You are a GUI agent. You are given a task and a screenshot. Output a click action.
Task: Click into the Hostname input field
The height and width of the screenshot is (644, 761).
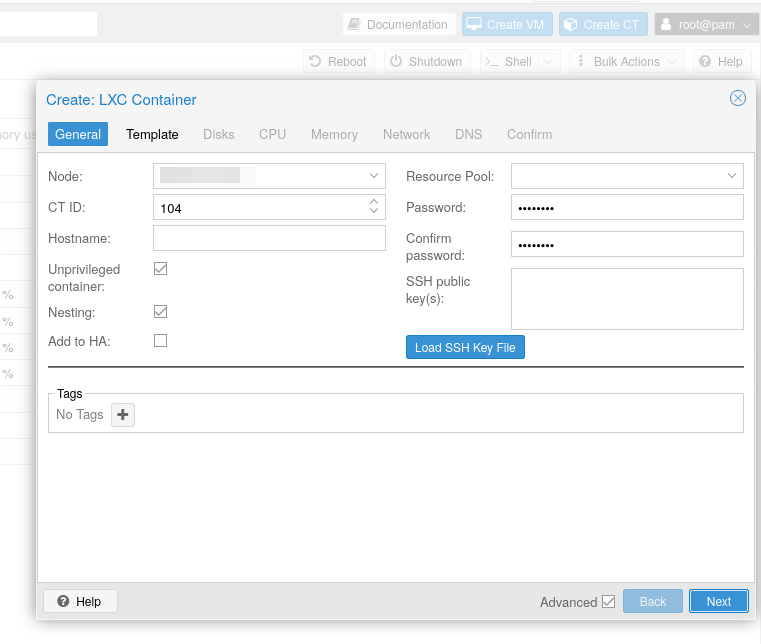click(x=269, y=238)
